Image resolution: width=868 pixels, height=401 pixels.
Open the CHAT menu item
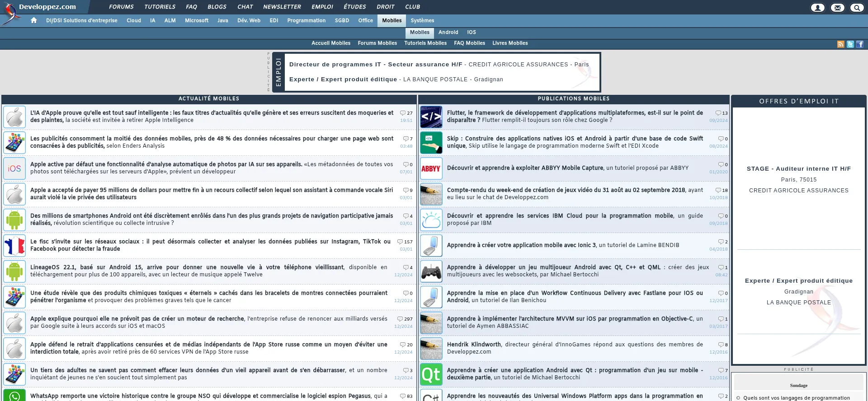(245, 7)
